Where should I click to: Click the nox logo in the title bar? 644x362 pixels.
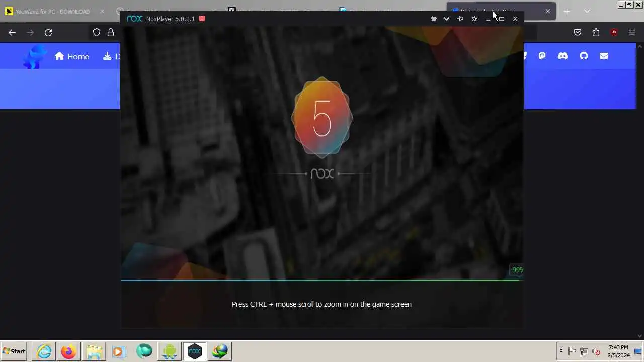pos(135,19)
